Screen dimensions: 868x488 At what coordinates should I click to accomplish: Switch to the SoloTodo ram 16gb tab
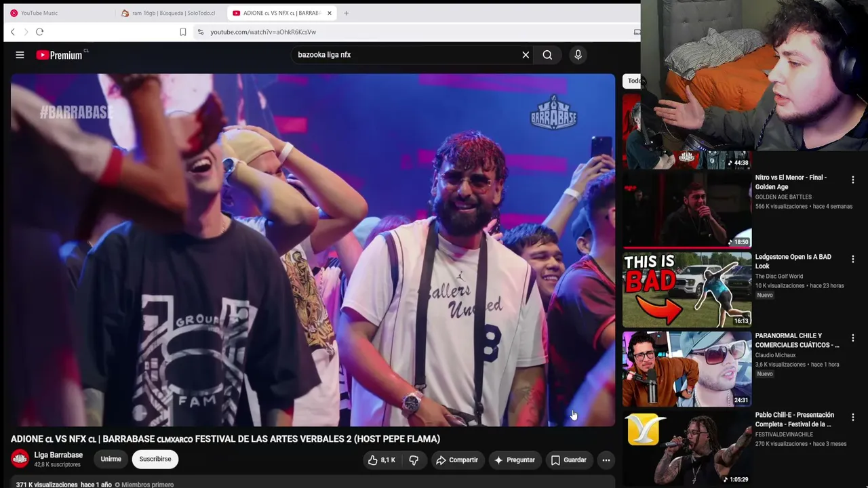170,13
